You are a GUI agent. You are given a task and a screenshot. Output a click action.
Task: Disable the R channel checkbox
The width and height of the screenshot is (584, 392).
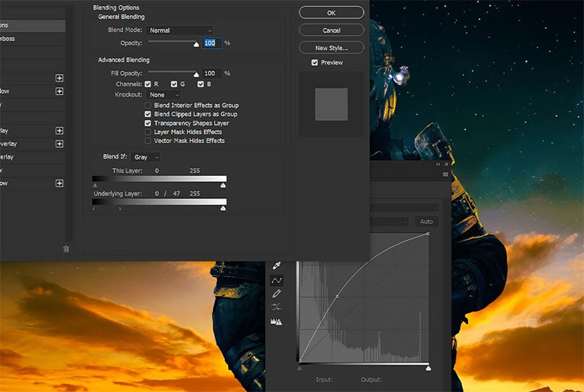coord(148,84)
